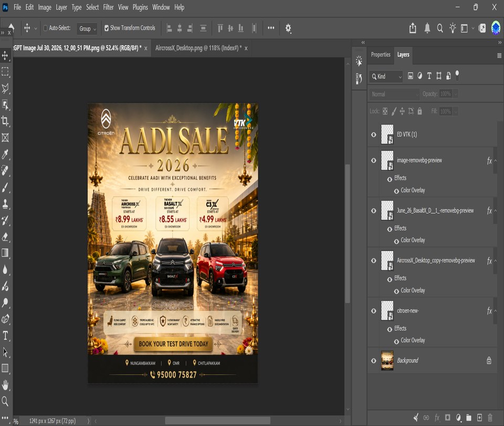Open the Opacity value dropdown
504x426 pixels.
[x=456, y=94]
